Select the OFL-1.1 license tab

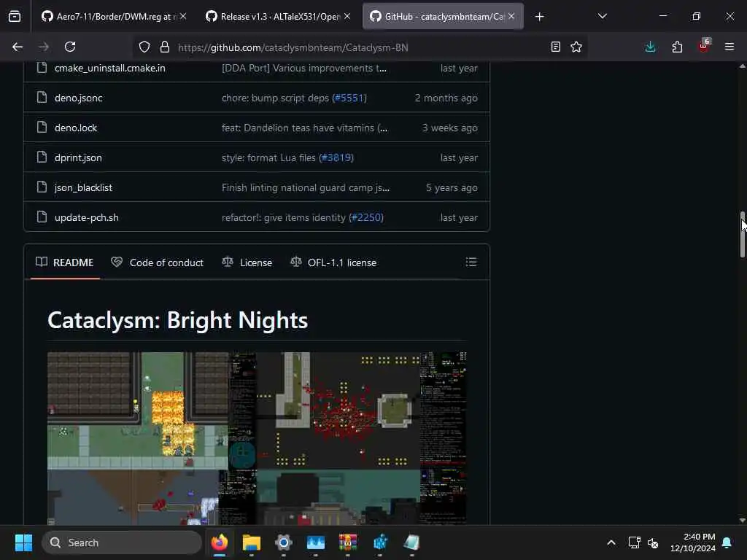tap(333, 262)
